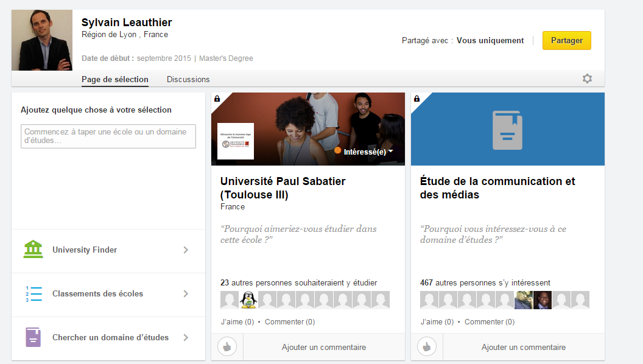Click the penguin avatar among interested people
Viewport: 643px width, 364px height.
[x=248, y=300]
